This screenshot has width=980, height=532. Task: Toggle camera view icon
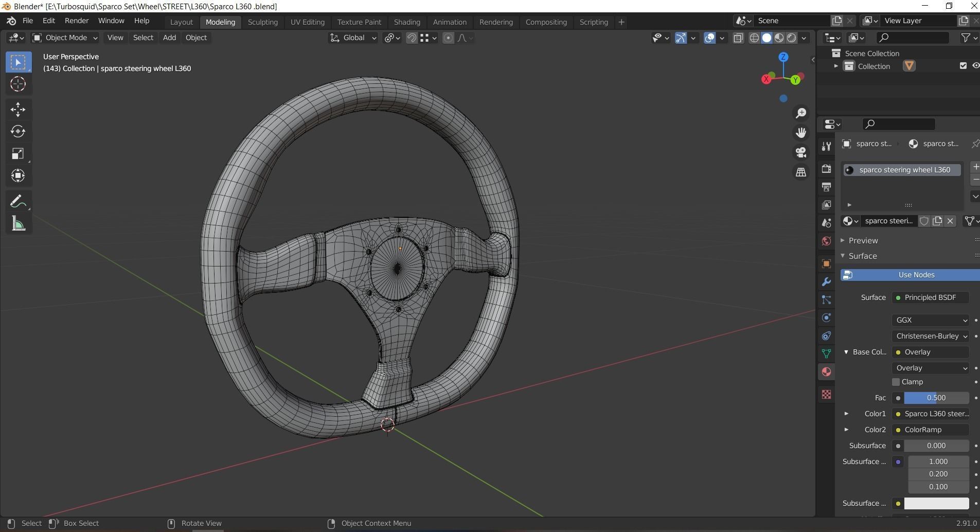pyautogui.click(x=801, y=152)
